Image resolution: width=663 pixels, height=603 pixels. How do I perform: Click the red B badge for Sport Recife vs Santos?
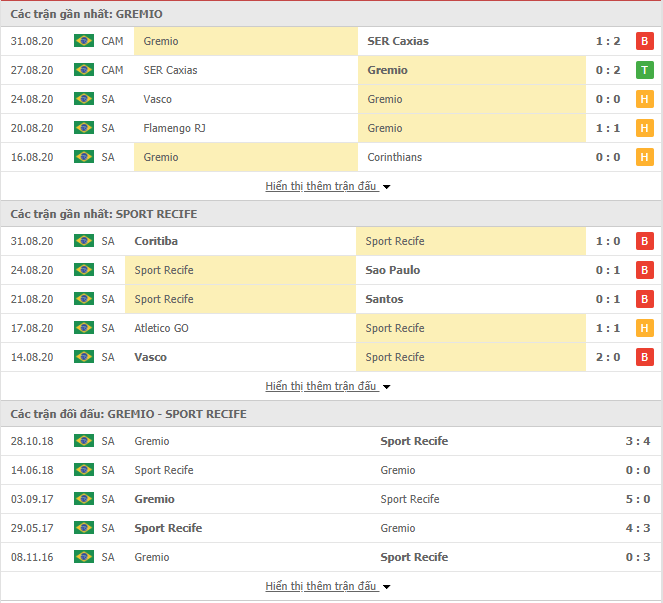(x=644, y=299)
